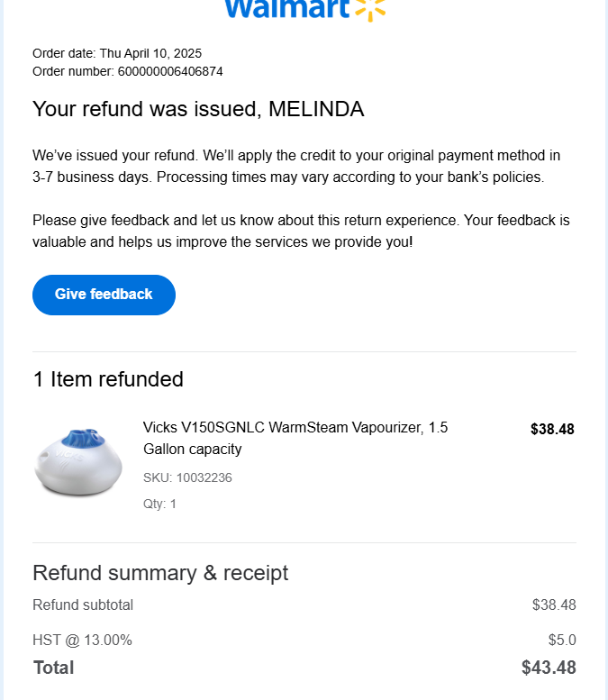Click the Walmart wordmark at top
Screen dimensions: 608x700
click(x=285, y=8)
